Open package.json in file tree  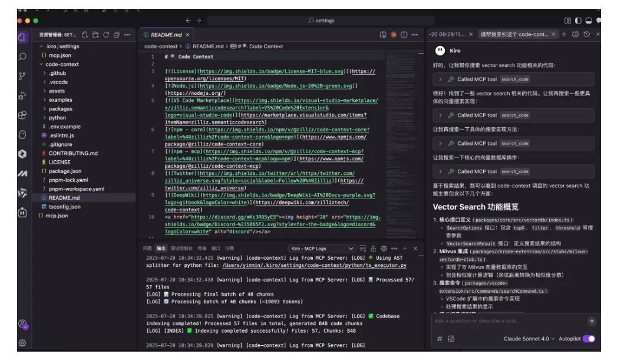[x=65, y=171]
